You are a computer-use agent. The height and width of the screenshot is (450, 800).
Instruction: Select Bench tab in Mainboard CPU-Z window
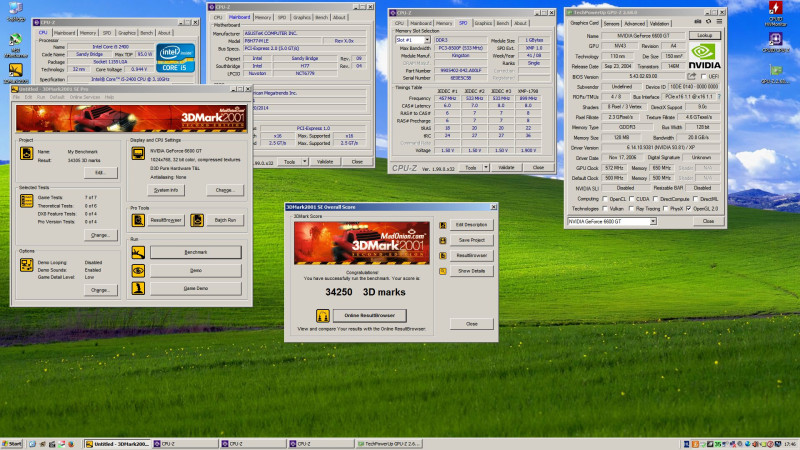[321, 17]
